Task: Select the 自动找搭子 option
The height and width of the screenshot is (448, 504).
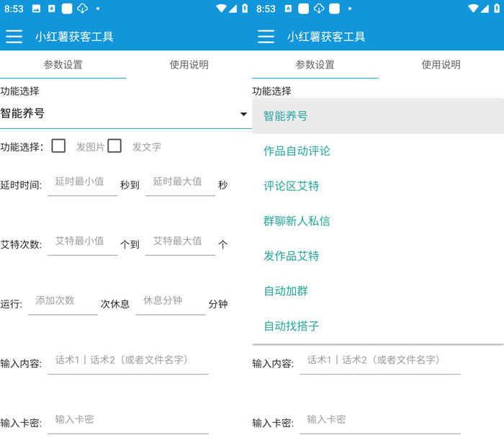Action: pos(291,326)
